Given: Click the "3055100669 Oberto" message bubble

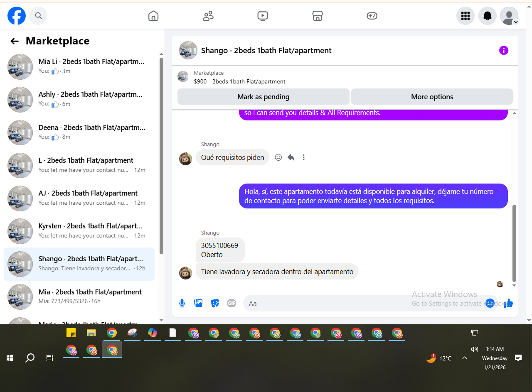Looking at the screenshot, I should 220,250.
